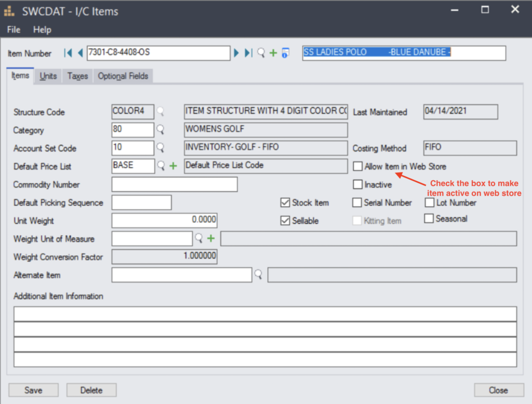Open the Category finder magnifier
Viewport: 532px width, 404px height.
click(x=161, y=129)
